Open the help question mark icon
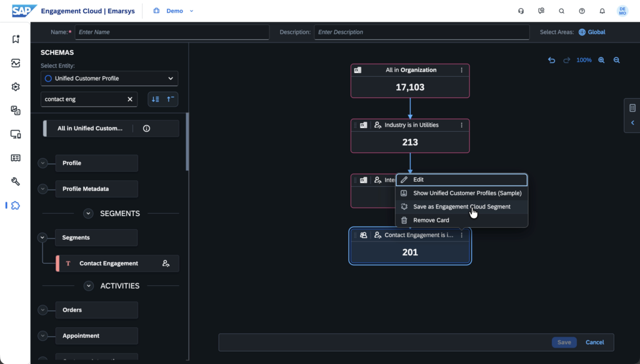Screen dimensions: 640x364 click(582, 11)
